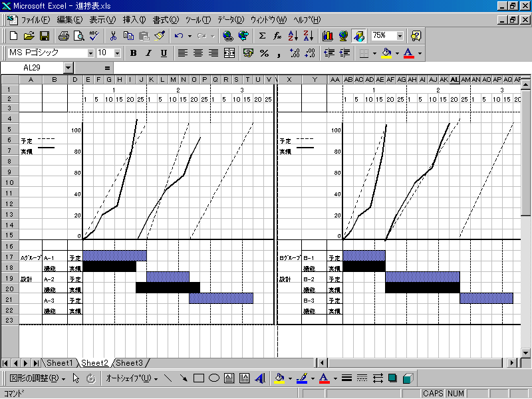Open the 75% zoom dropdown

pyautogui.click(x=400, y=35)
